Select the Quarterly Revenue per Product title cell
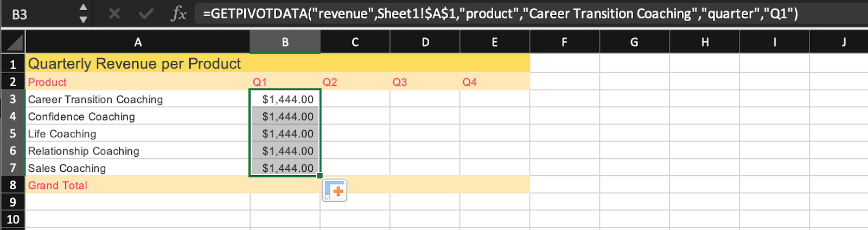Viewport: 868px width, 230px height. (135, 64)
